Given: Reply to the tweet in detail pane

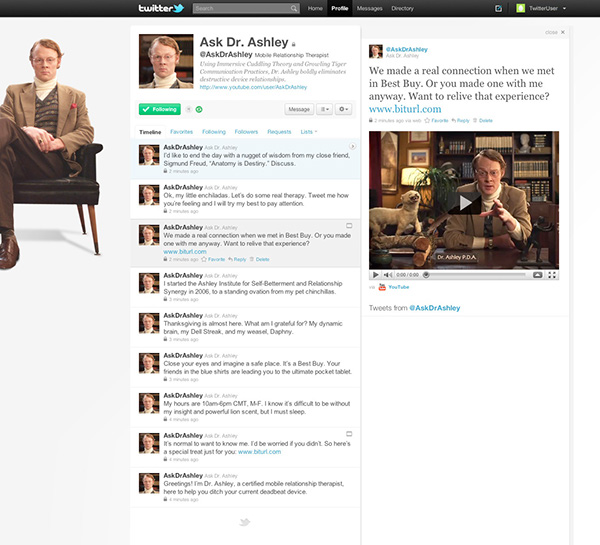Looking at the screenshot, I should click(x=460, y=120).
